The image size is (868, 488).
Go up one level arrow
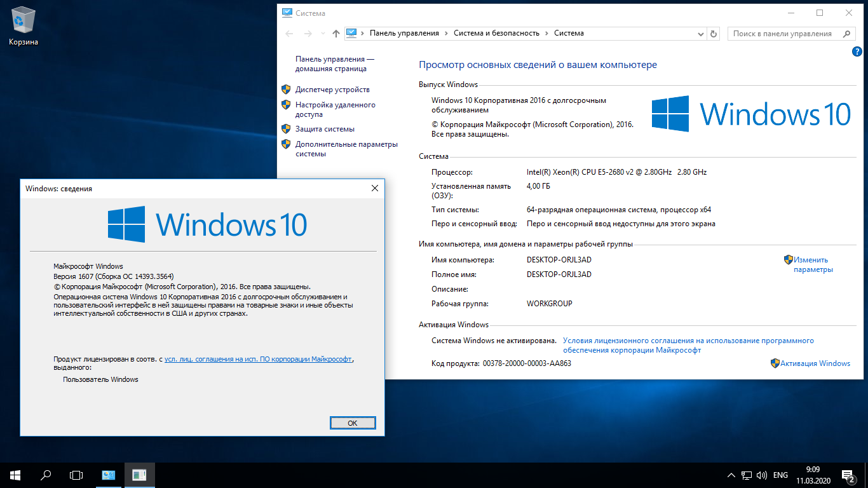[336, 34]
